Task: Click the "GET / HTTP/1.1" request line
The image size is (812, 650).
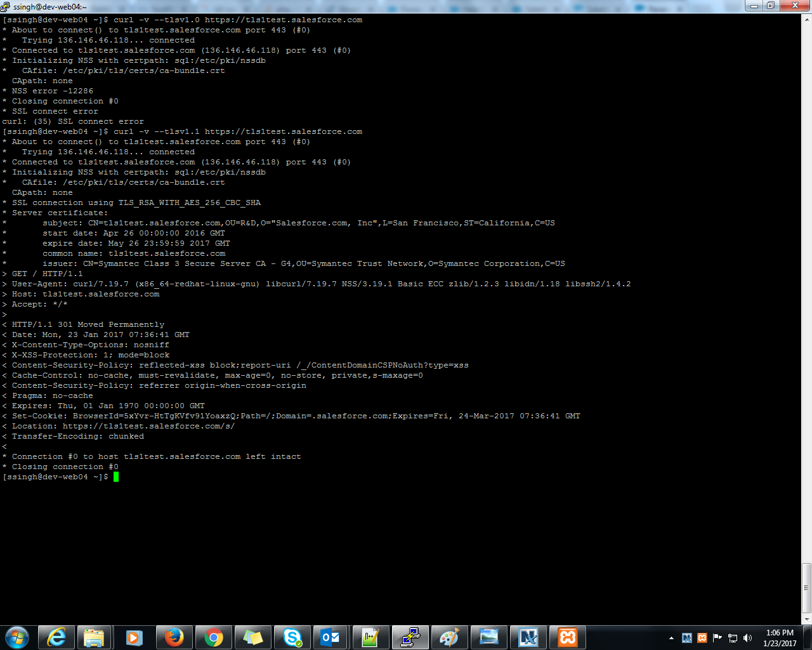Action: click(43, 274)
